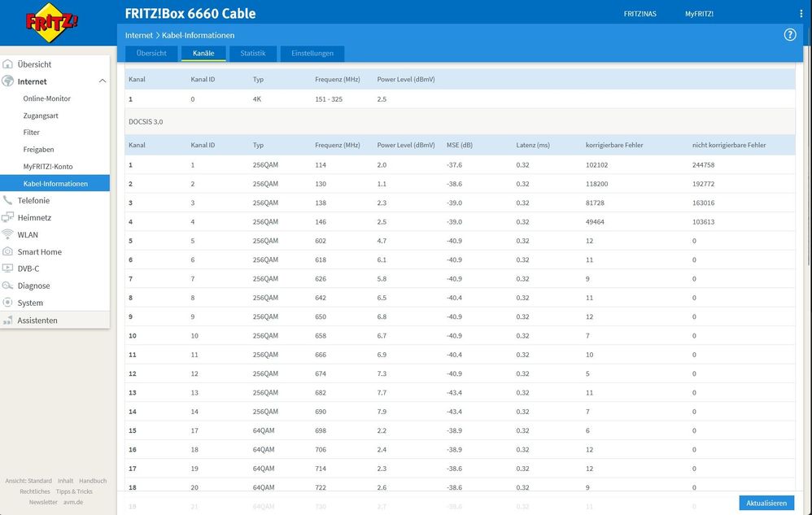This screenshot has width=812, height=515.
Task: Click the Smart Home icon
Action: pyautogui.click(x=8, y=251)
